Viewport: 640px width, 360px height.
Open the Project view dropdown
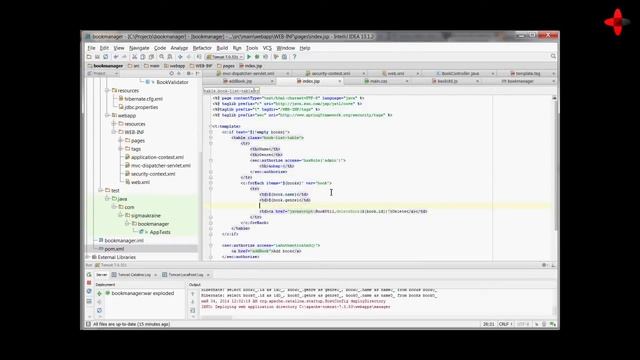point(103,73)
